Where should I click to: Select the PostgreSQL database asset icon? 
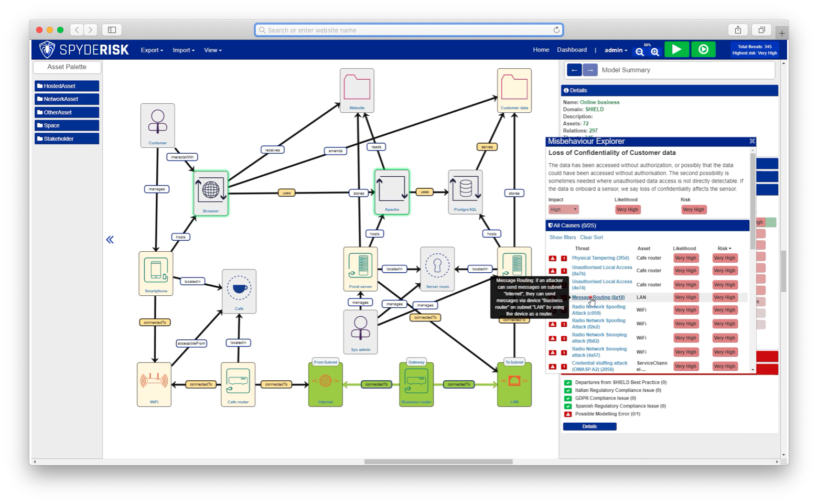click(465, 191)
